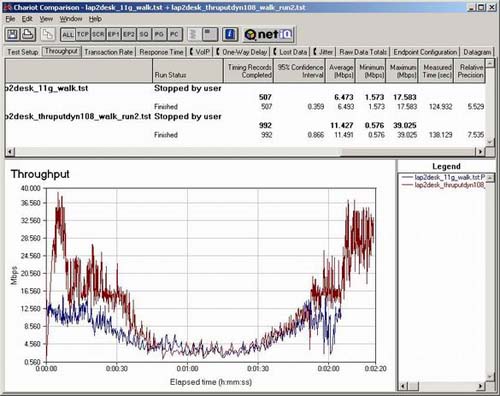Open the File menu

tap(10, 19)
